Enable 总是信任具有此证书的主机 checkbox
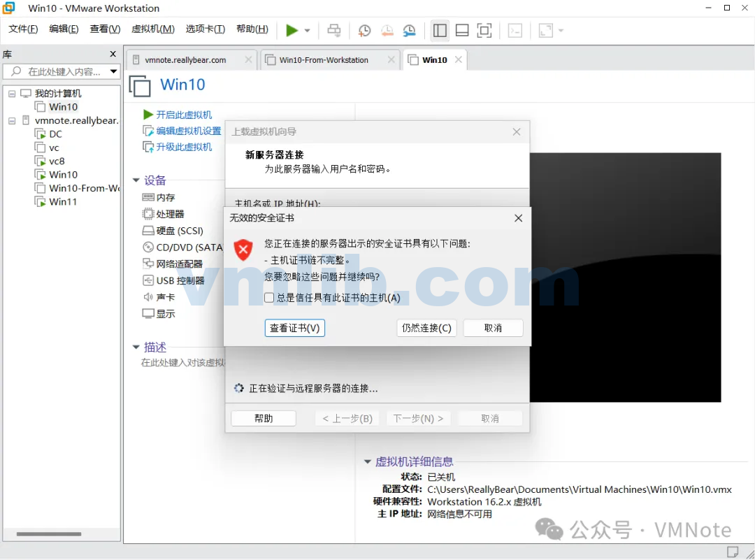This screenshot has width=755, height=560. (x=269, y=297)
